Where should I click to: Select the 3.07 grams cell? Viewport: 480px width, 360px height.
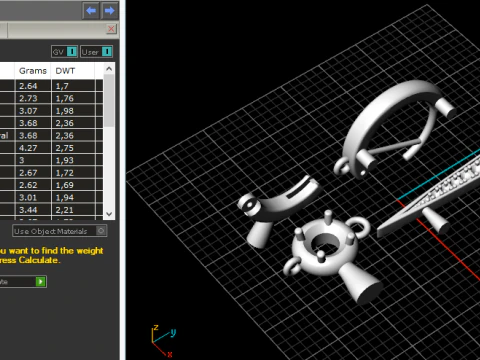pyautogui.click(x=33, y=111)
